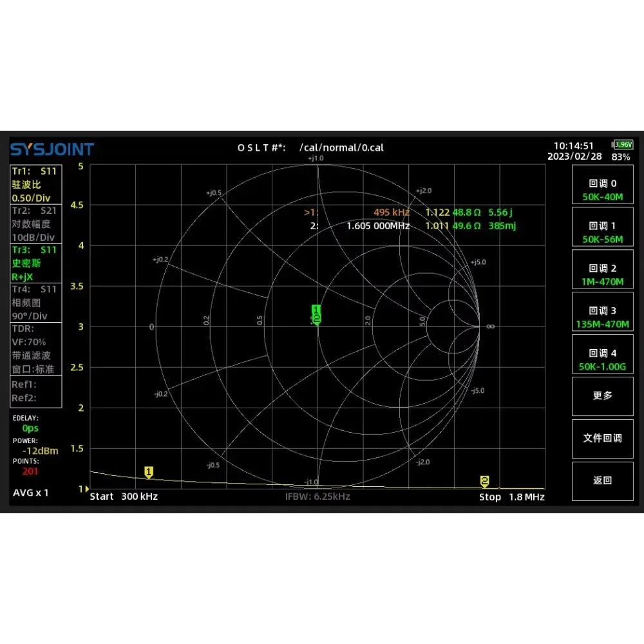Viewport: 644px width, 644px height.
Task: Select the 回调 0 50K-40M recall button
Action: click(x=602, y=185)
